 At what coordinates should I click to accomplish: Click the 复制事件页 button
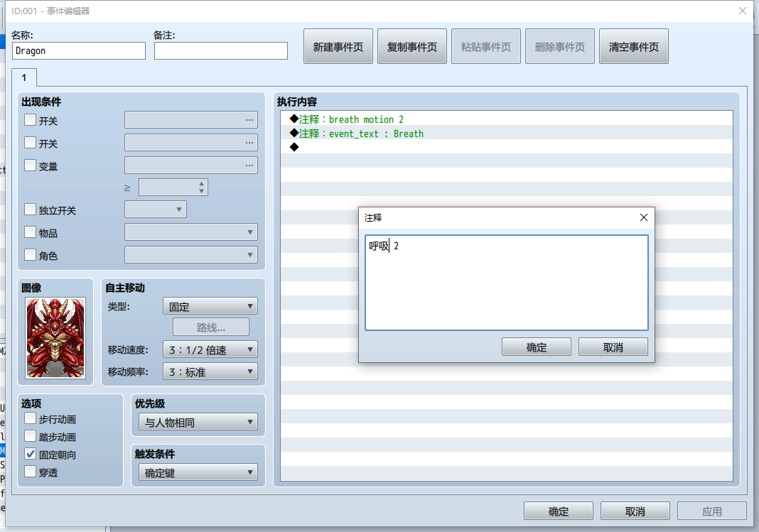(412, 46)
